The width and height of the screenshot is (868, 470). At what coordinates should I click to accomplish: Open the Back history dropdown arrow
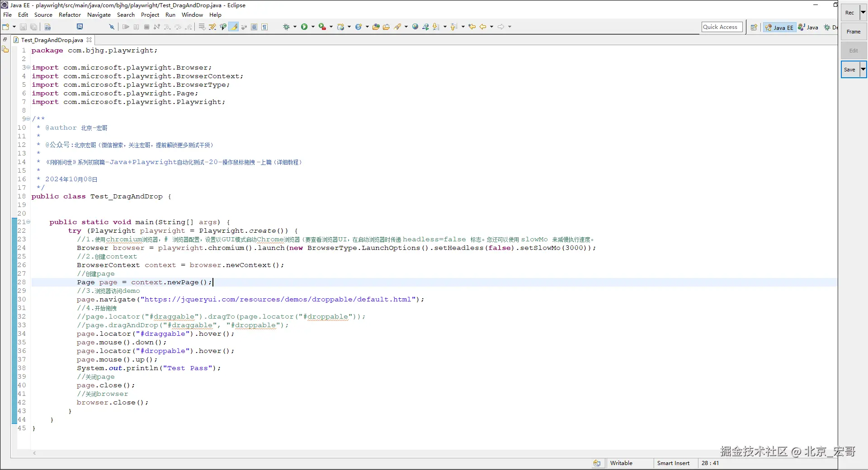(x=491, y=27)
